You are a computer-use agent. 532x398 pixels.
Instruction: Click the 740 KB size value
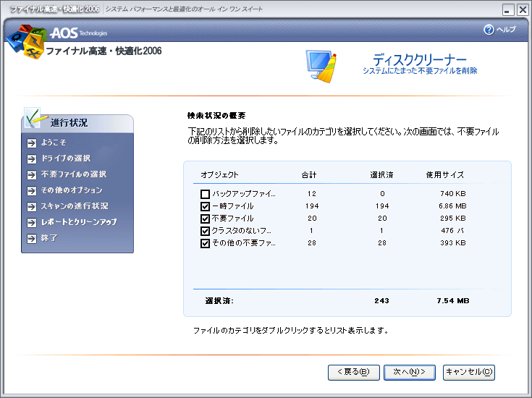[x=453, y=194]
